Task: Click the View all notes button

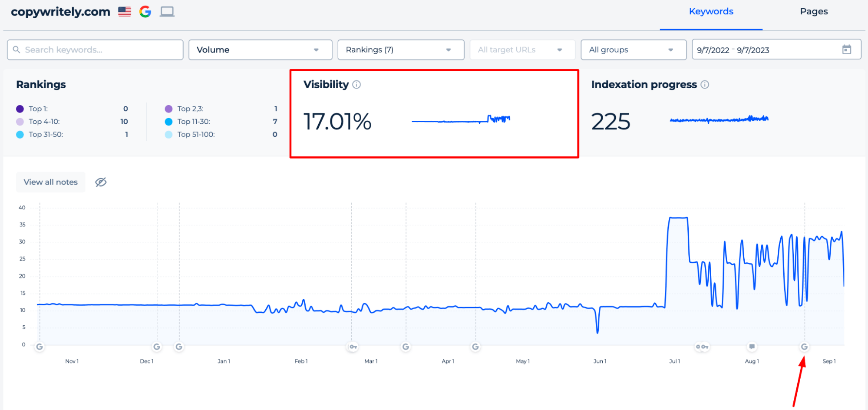Action: [51, 182]
